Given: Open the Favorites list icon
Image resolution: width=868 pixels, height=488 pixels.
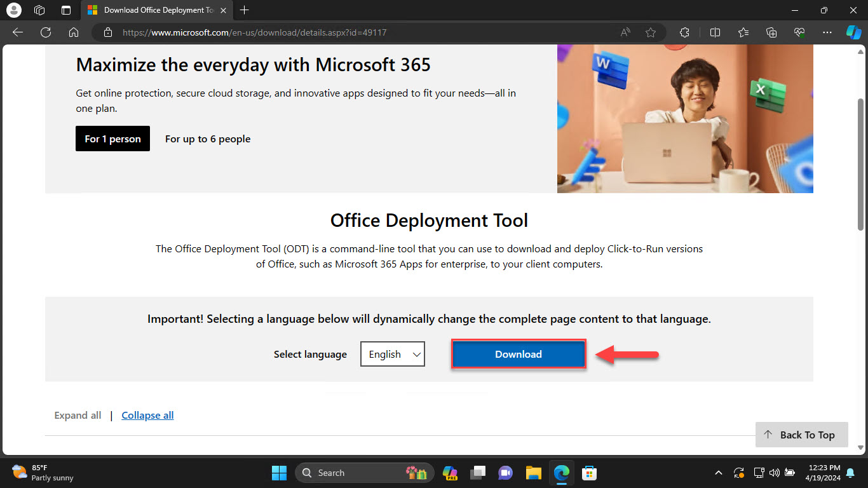Looking at the screenshot, I should click(x=743, y=32).
